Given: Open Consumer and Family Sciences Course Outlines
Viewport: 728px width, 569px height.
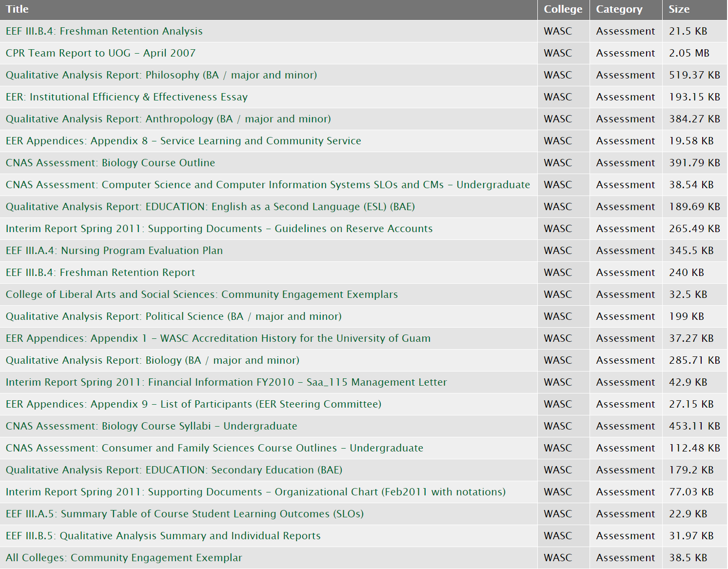Looking at the screenshot, I should click(x=215, y=448).
